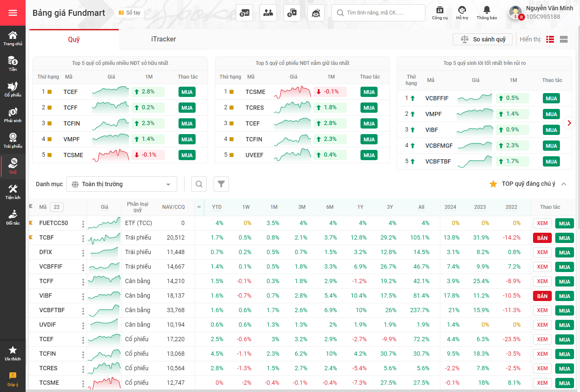Switch to gray compact display view
580x392 pixels.
(564, 39)
